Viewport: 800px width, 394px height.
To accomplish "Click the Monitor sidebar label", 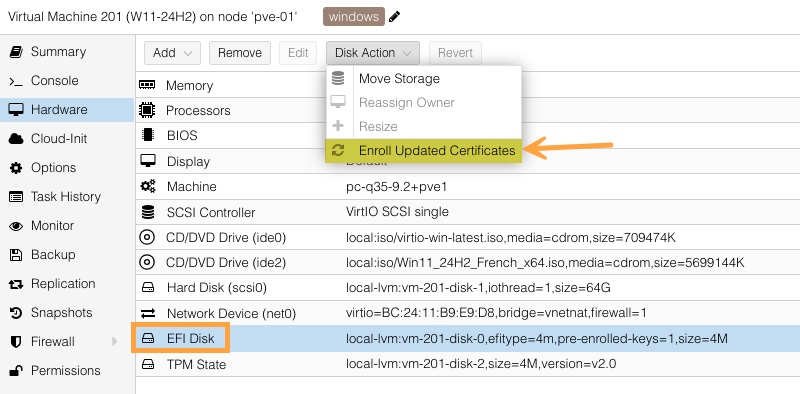I will point(53,226).
